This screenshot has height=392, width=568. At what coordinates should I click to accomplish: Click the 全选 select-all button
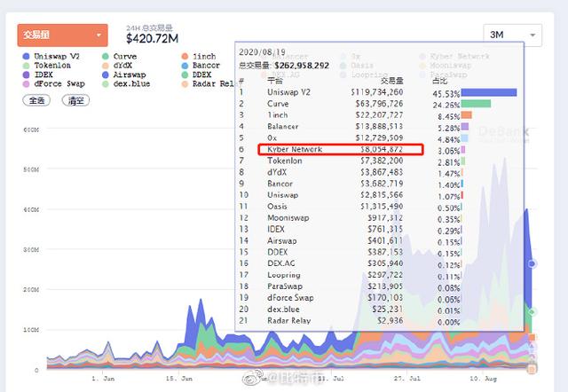(x=36, y=100)
